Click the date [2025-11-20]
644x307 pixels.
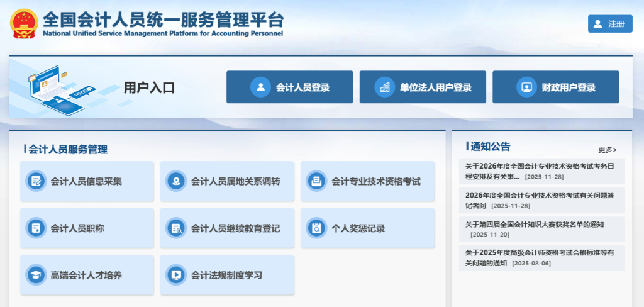(489, 235)
